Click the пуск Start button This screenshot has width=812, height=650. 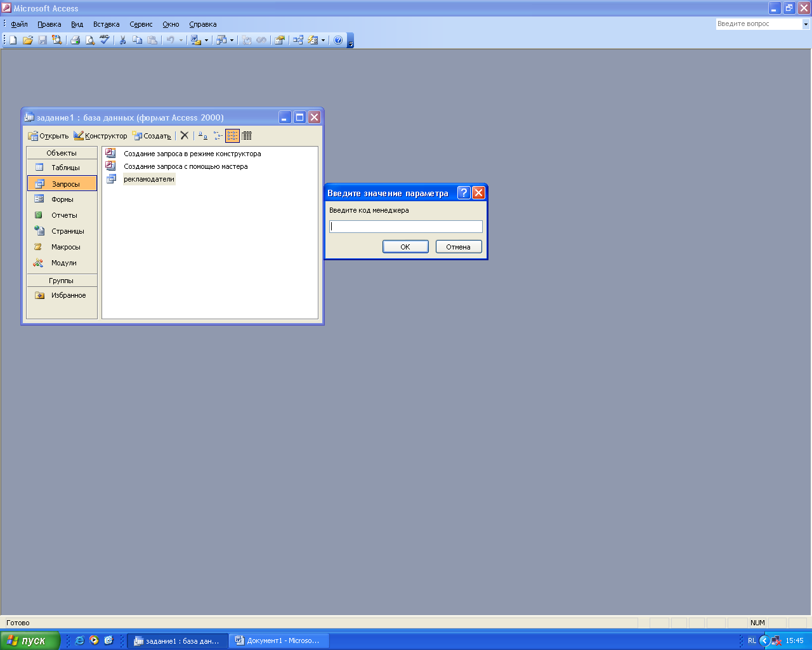pyautogui.click(x=30, y=640)
